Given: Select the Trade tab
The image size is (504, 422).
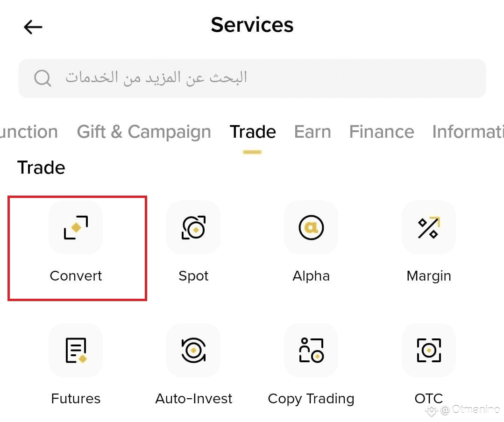Looking at the screenshot, I should pyautogui.click(x=253, y=132).
